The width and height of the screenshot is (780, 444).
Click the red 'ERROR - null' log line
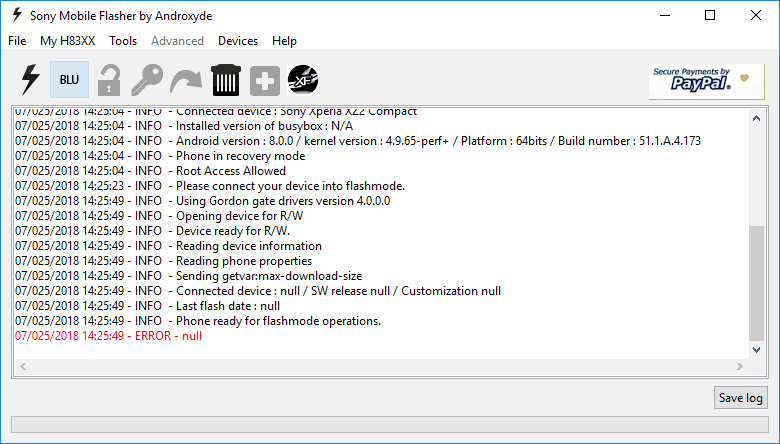(x=108, y=336)
